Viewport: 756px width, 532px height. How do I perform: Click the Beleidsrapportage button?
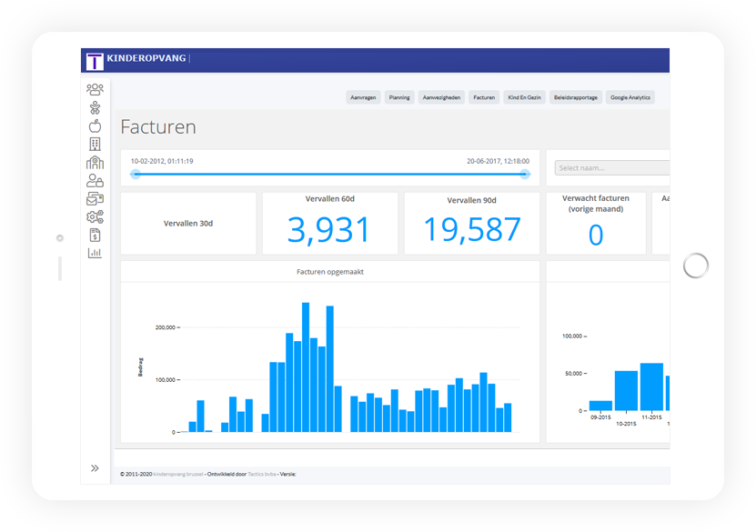click(575, 97)
